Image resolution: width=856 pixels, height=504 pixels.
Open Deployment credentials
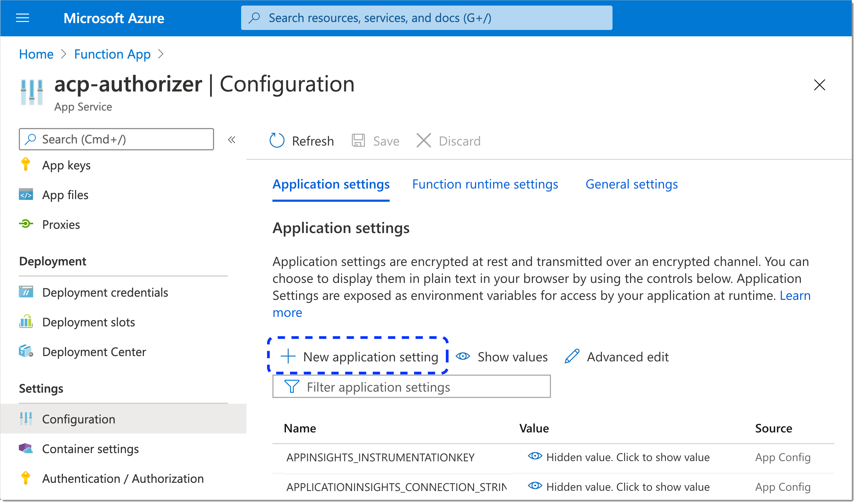[x=105, y=293]
